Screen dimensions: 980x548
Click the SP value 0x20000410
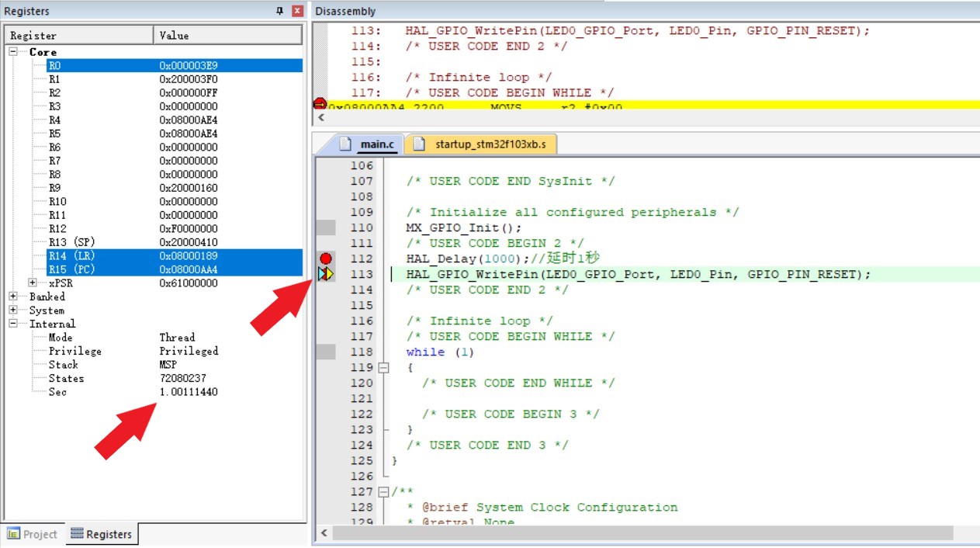189,242
